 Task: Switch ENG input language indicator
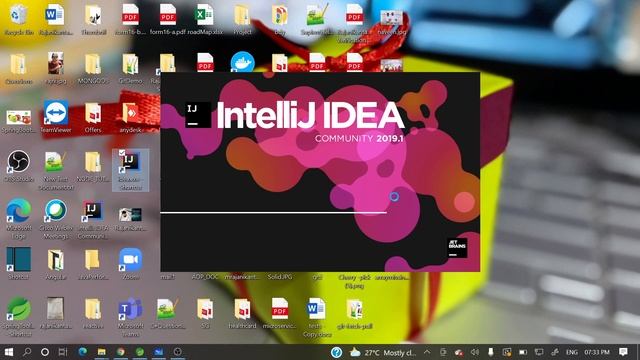point(572,352)
